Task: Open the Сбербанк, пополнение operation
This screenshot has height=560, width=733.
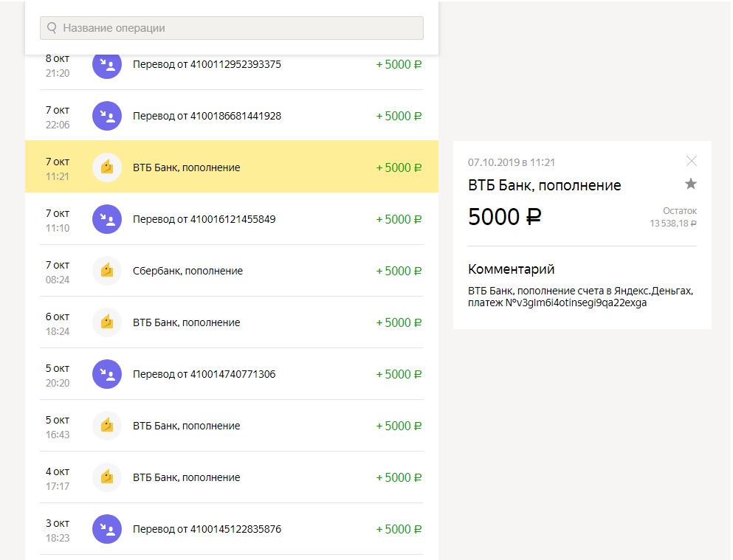Action: 231,271
